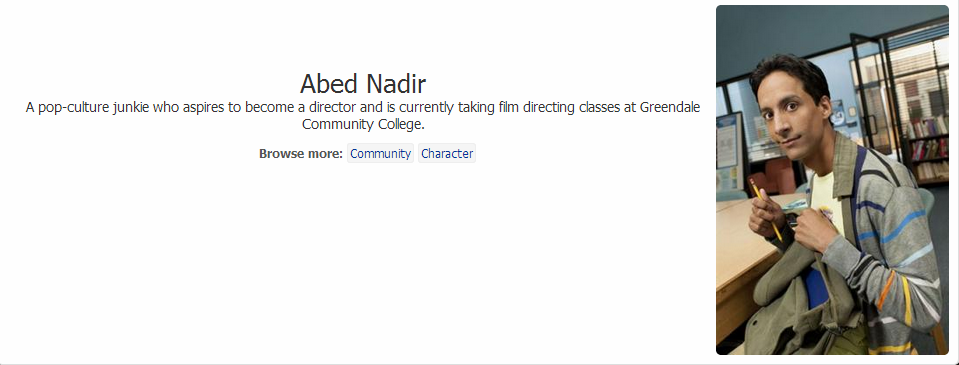
Task: Click 'Community College.' on the description's second line
Action: click(363, 125)
